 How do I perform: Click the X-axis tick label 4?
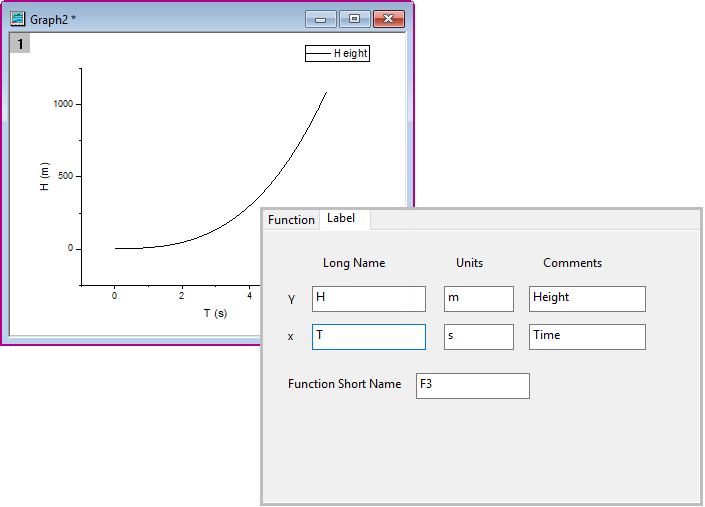[250, 296]
